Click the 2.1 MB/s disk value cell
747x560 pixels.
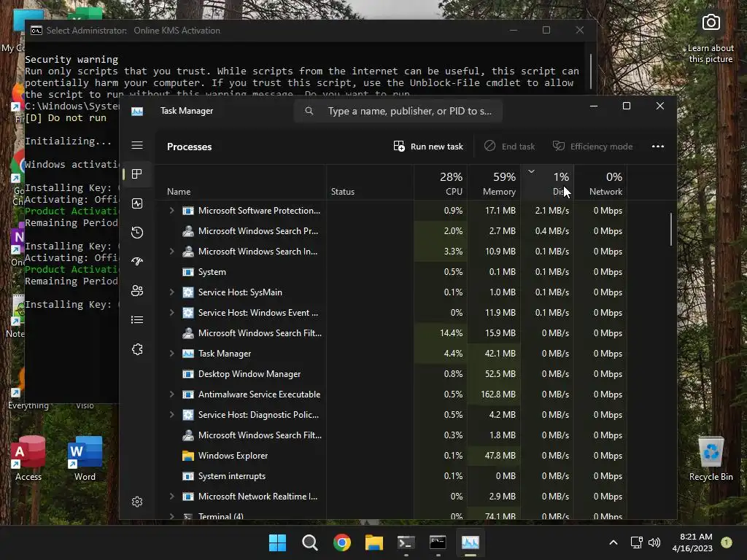click(x=547, y=211)
